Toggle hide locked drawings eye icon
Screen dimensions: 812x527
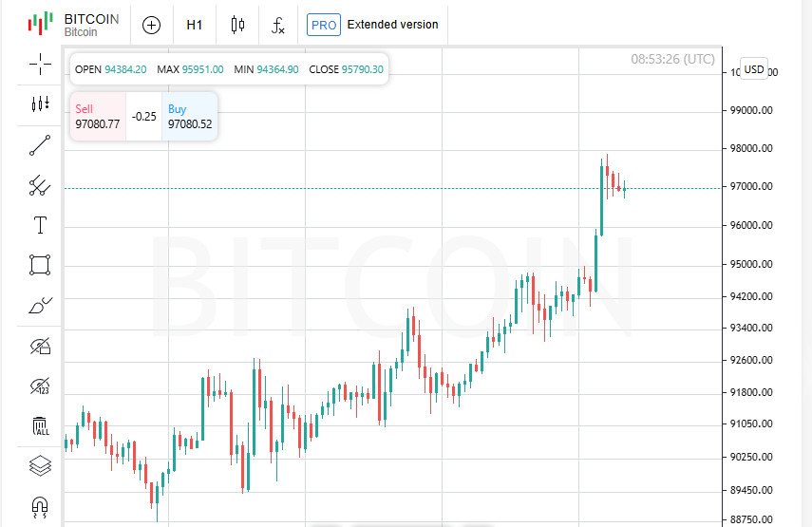40,346
